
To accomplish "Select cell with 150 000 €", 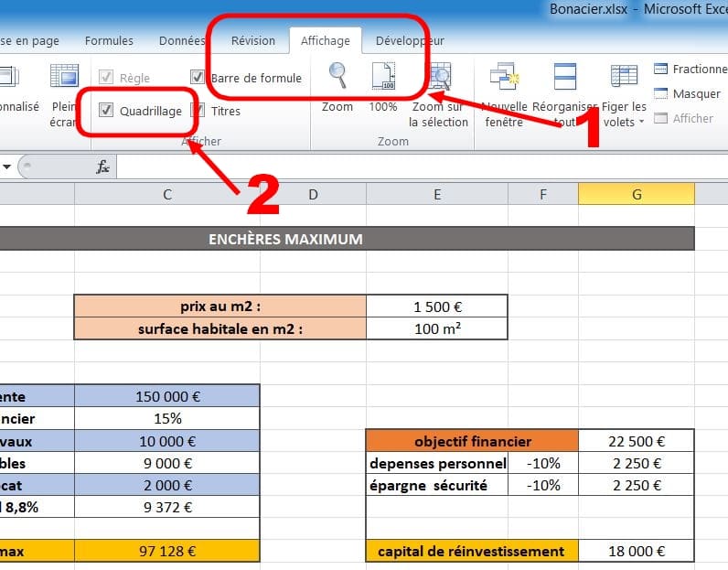I will coord(167,396).
